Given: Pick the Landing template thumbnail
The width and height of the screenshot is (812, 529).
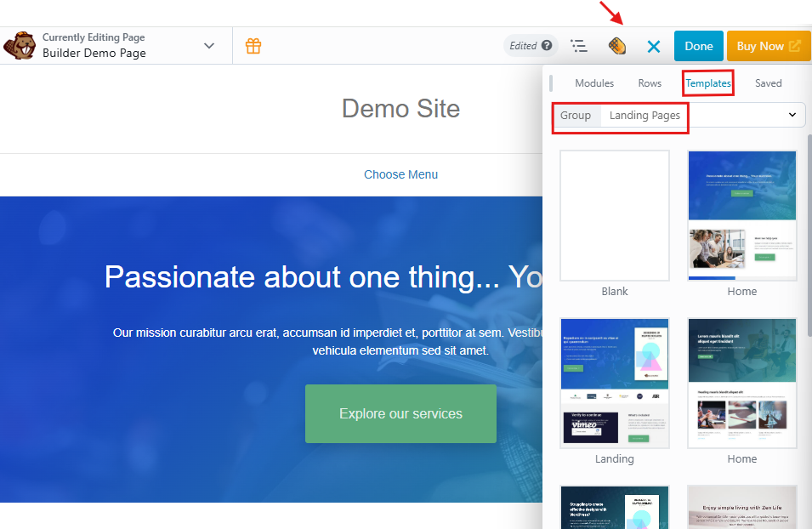Looking at the screenshot, I should pos(615,383).
